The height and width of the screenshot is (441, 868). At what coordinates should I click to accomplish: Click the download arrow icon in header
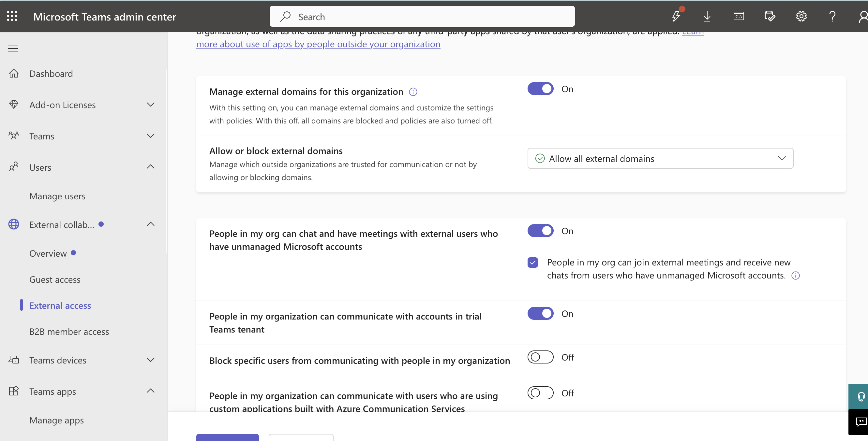(x=707, y=16)
